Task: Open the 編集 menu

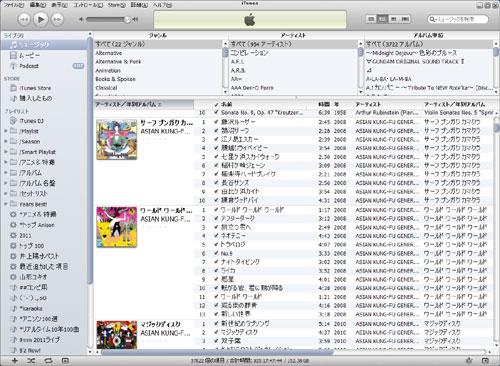Action: [x=38, y=5]
